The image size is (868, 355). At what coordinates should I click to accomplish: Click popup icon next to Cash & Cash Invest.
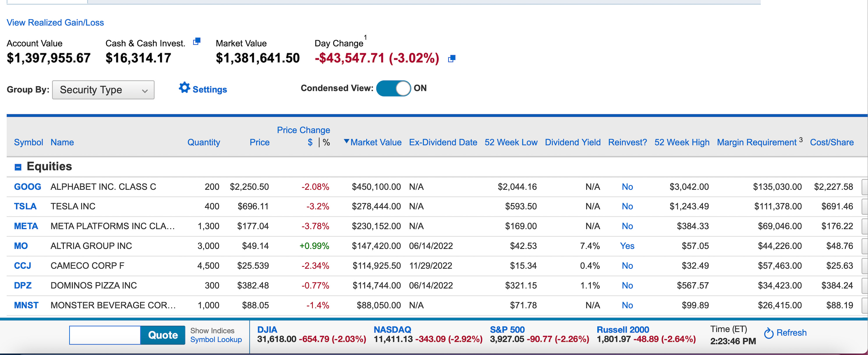coord(197,41)
